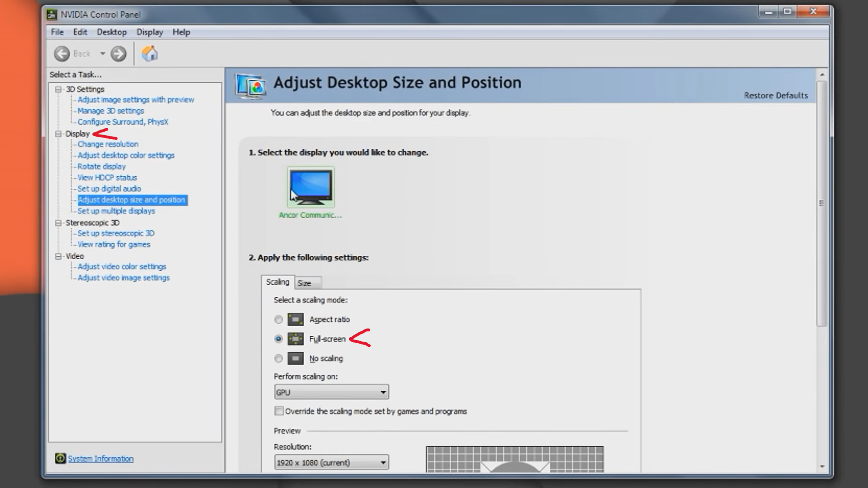Click the vertical scrollbar down arrow
The image size is (868, 488).
[x=822, y=466]
